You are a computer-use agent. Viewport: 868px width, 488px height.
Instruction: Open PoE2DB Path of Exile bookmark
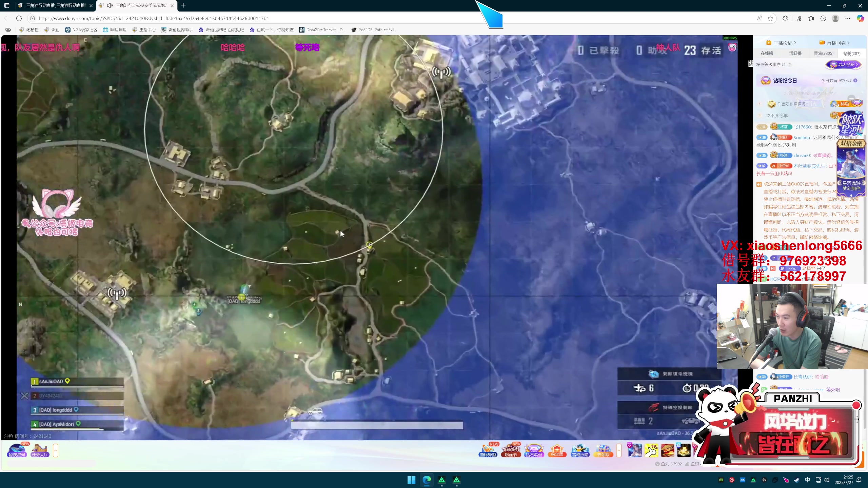click(374, 30)
